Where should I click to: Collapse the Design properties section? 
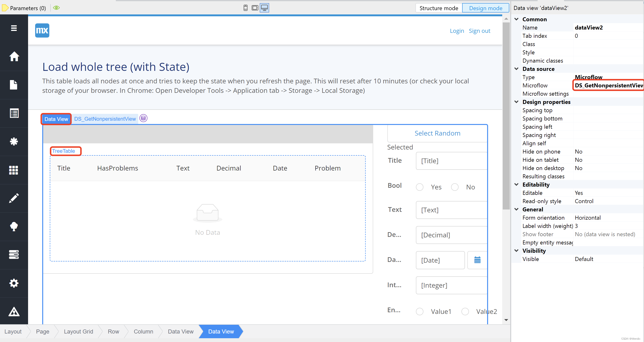pyautogui.click(x=517, y=102)
